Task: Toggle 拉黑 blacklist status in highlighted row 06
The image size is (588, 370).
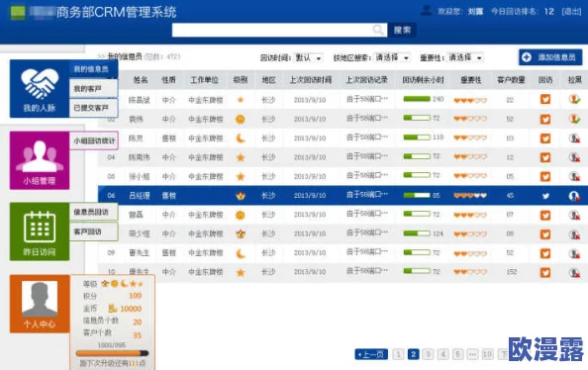Action: click(574, 196)
